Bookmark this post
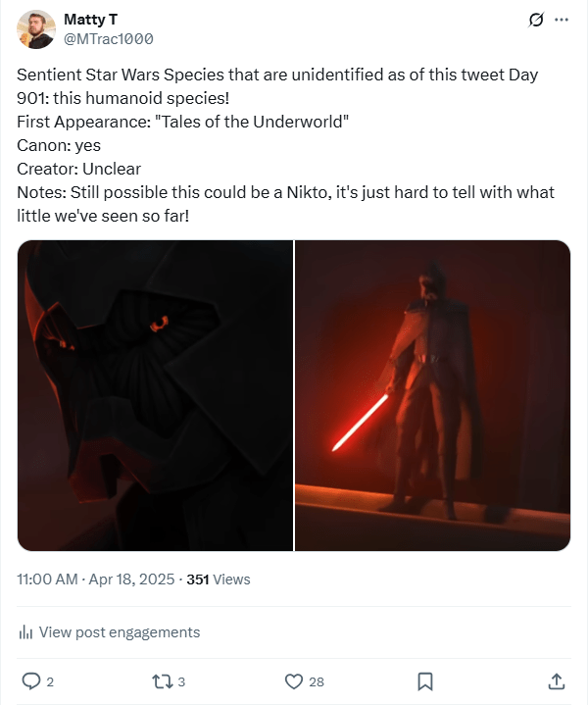Image resolution: width=588 pixels, height=705 pixels. [x=425, y=680]
